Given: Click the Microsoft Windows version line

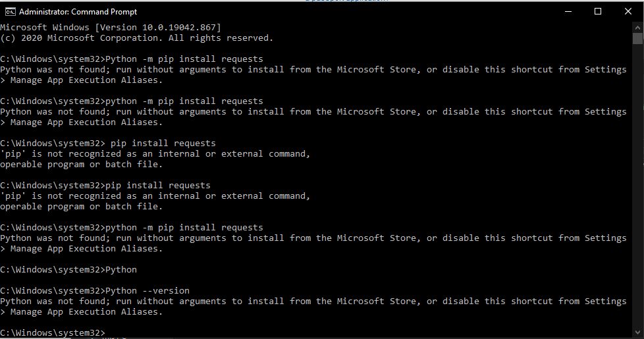Looking at the screenshot, I should (x=111, y=28).
